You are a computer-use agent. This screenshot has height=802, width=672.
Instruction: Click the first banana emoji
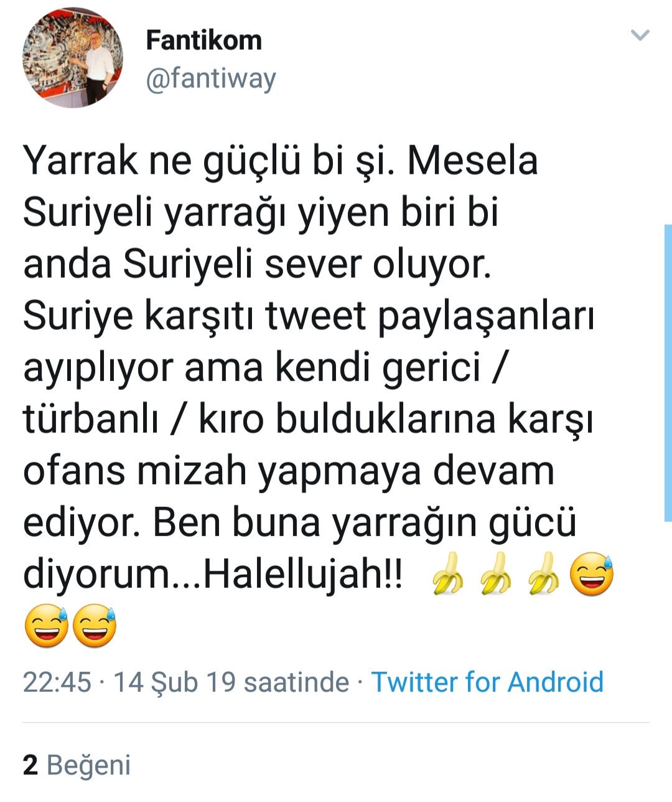coord(447,573)
